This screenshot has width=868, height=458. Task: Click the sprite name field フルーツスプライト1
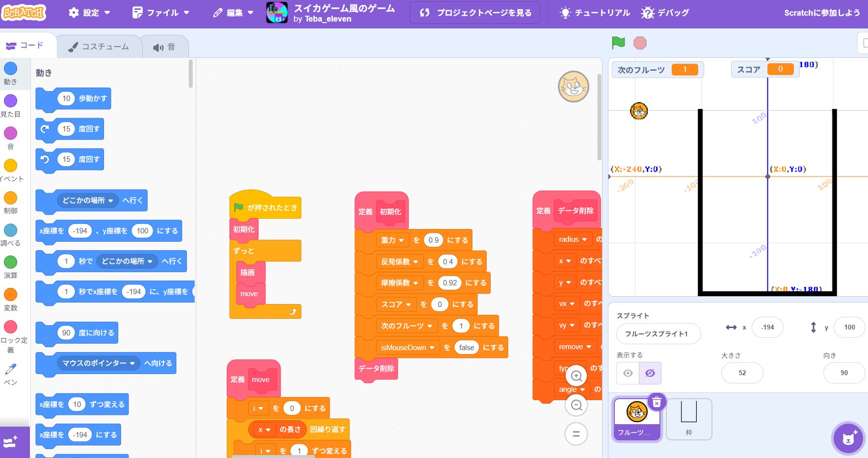tap(658, 334)
